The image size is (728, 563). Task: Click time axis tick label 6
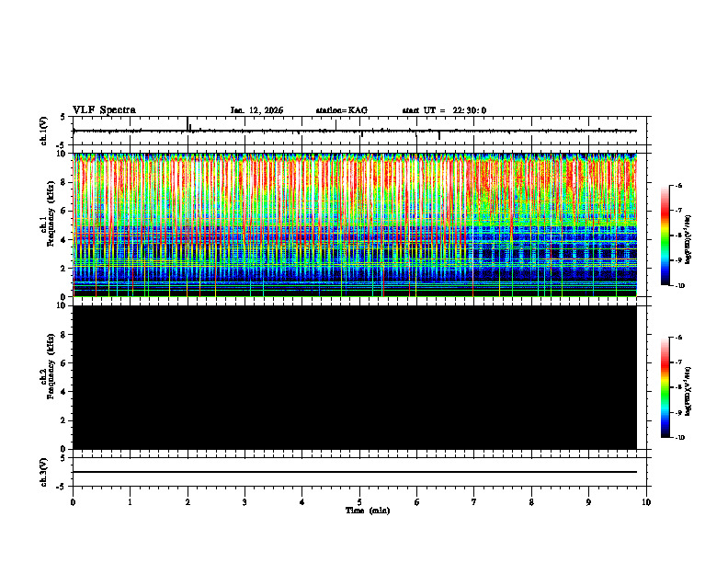tap(417, 502)
